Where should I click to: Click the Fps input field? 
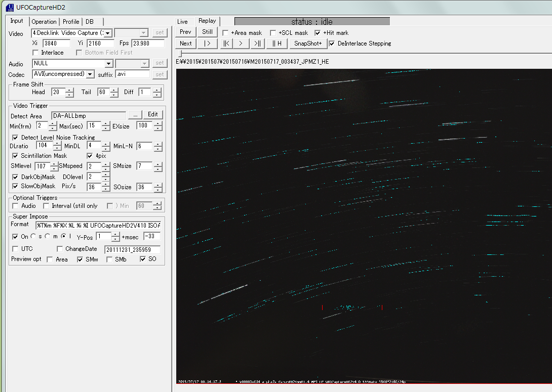tap(148, 43)
